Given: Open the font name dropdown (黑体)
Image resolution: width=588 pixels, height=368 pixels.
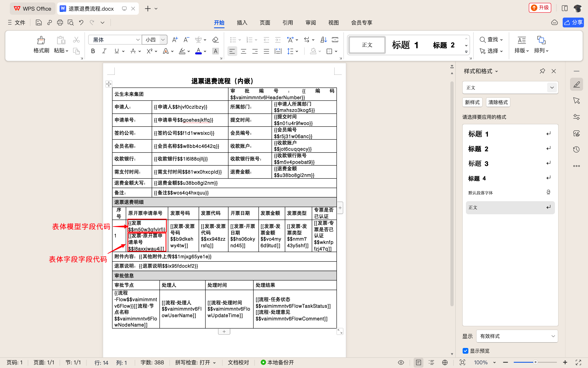Looking at the screenshot, I should pos(138,40).
